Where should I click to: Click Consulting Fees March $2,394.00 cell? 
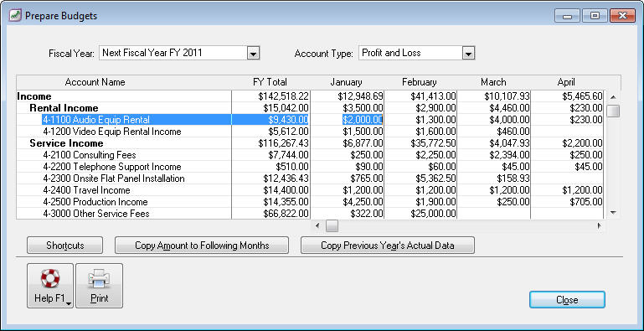tap(494, 155)
